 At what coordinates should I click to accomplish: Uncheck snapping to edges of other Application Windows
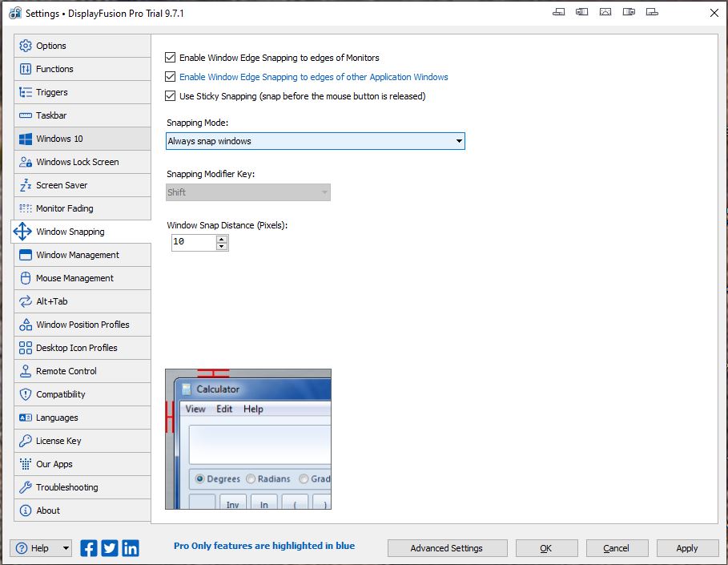tap(170, 77)
